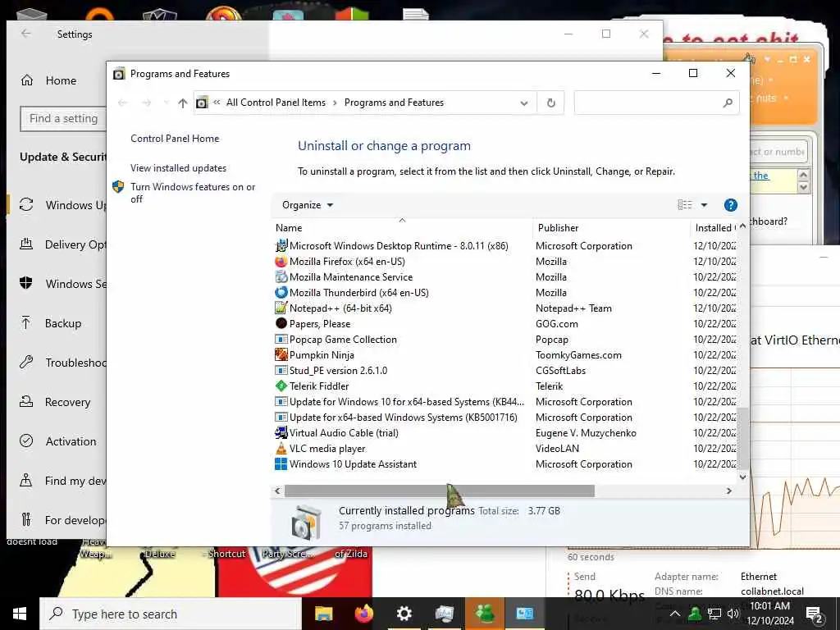The height and width of the screenshot is (630, 840).
Task: Click the Eugene V. Muzychenko publisher cell
Action: (586, 433)
